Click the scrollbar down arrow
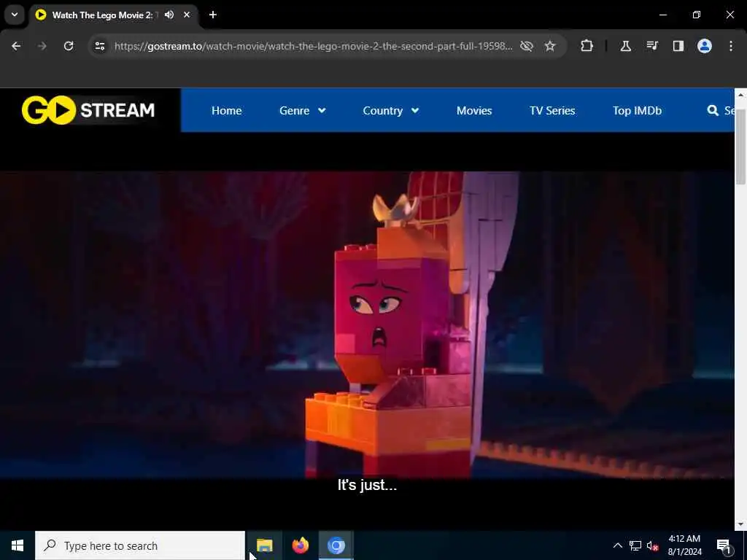747x560 pixels. [740, 525]
